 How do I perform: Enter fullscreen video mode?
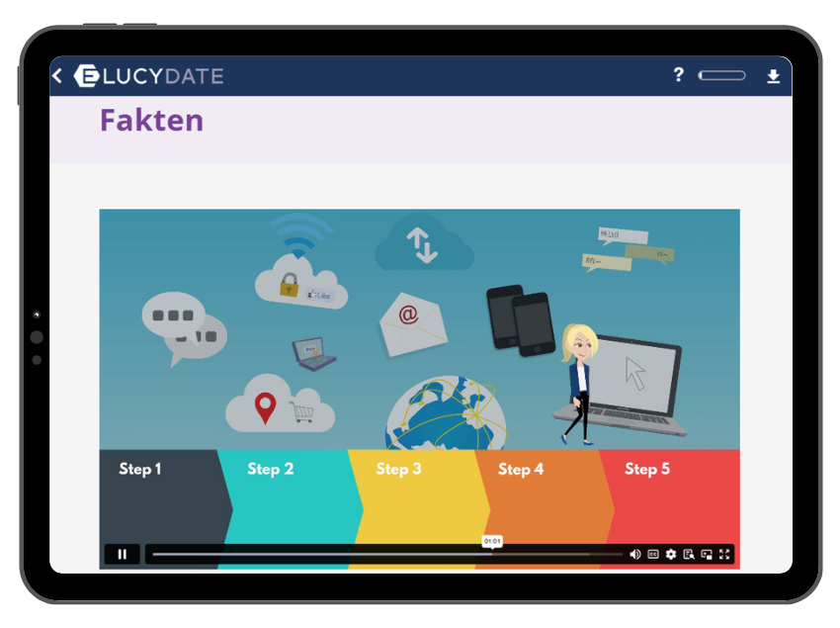click(x=724, y=555)
